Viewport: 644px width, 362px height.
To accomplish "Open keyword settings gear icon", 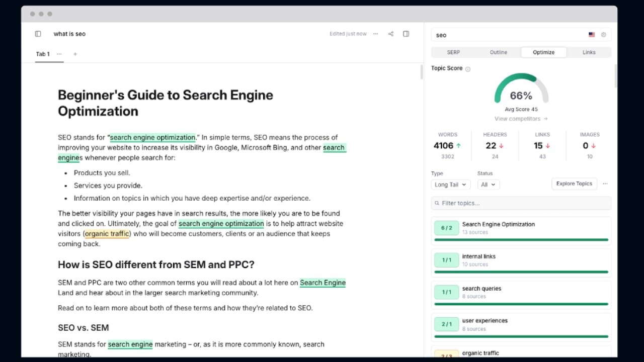I will (603, 35).
